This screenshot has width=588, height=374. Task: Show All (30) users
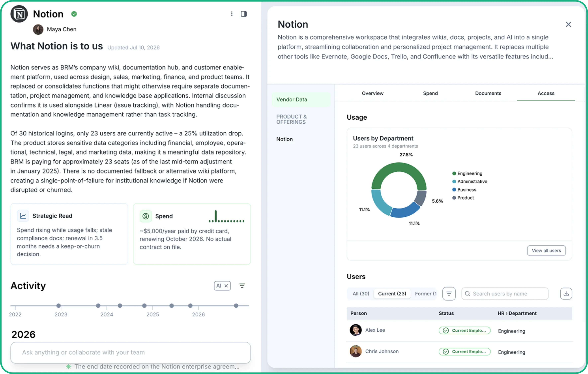361,294
